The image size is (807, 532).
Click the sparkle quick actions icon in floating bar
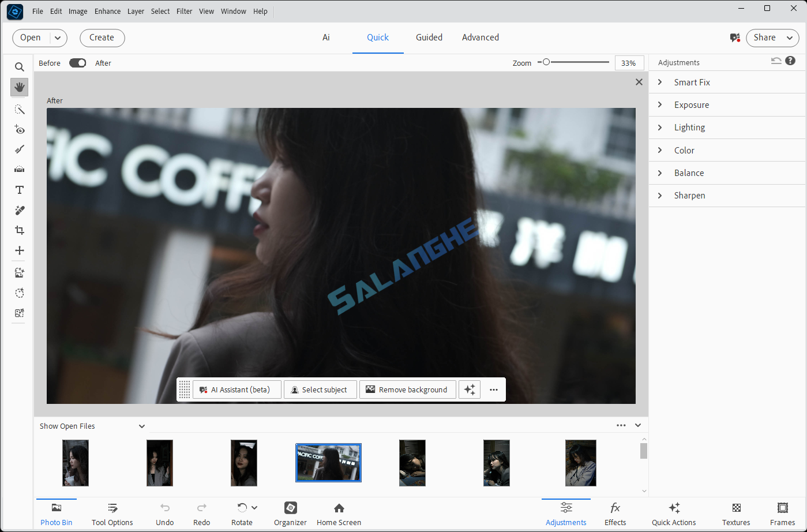pyautogui.click(x=470, y=389)
